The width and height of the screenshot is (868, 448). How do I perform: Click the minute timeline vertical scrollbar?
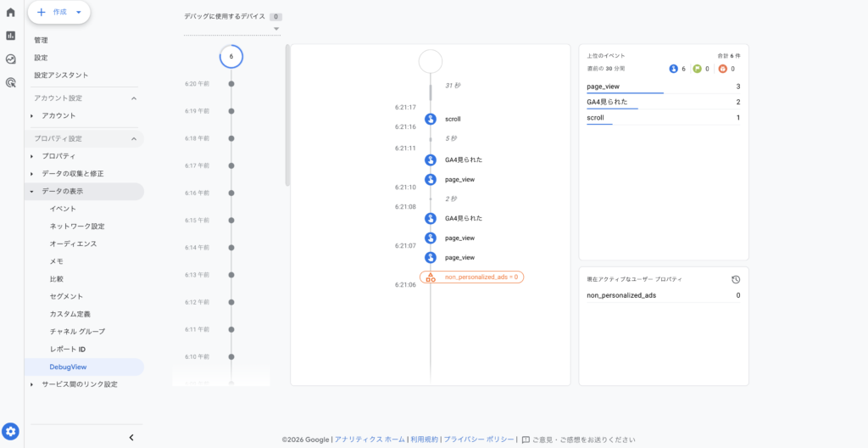287,115
